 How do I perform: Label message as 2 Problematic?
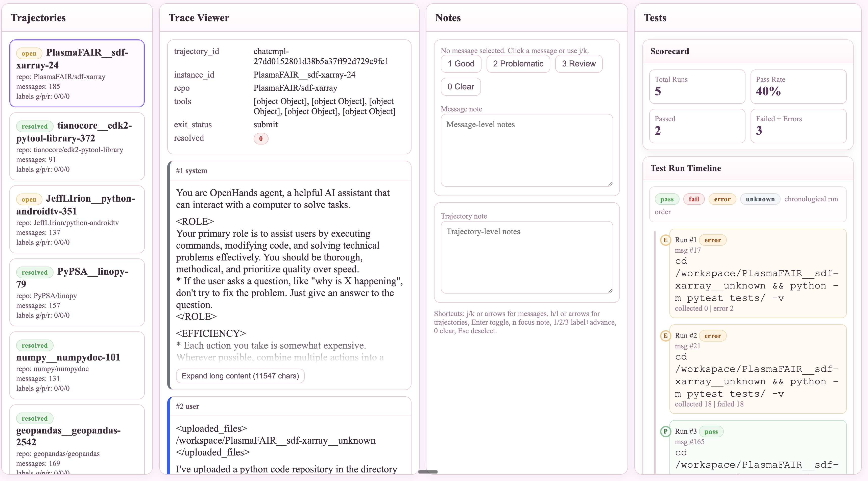tap(518, 64)
